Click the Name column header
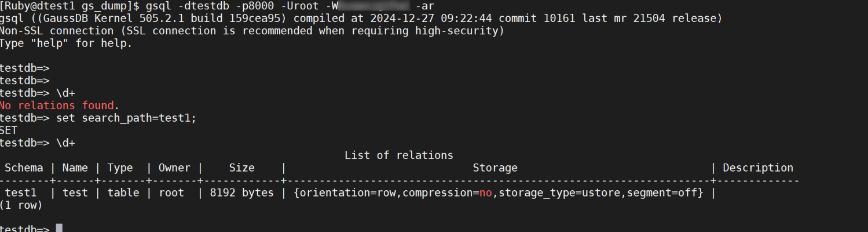Screen dimensions: 868x232 point(75,168)
